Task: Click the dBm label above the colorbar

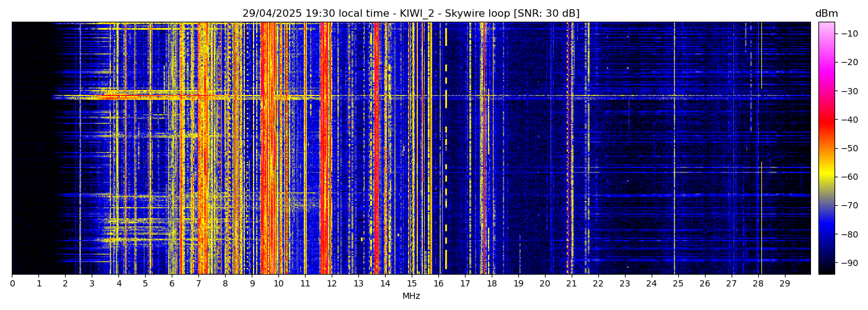Action: tap(826, 14)
